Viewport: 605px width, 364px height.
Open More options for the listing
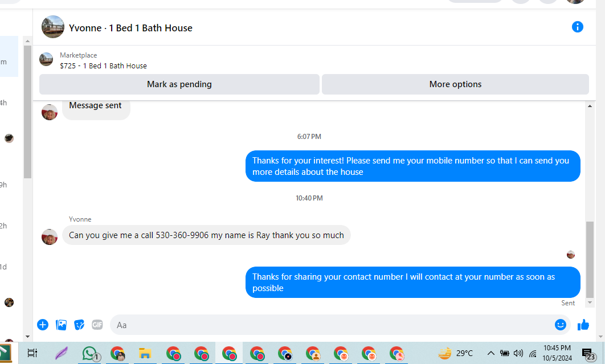pyautogui.click(x=455, y=84)
